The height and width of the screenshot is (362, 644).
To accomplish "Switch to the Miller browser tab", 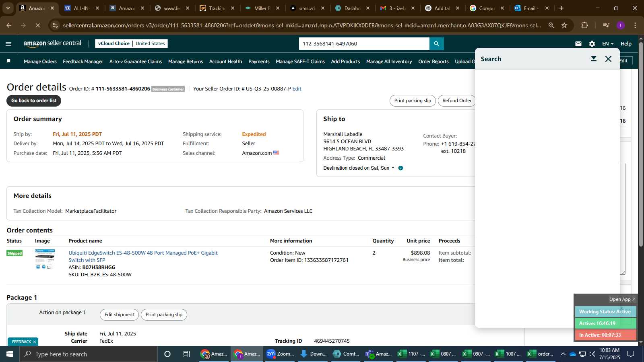I will (x=262, y=8).
